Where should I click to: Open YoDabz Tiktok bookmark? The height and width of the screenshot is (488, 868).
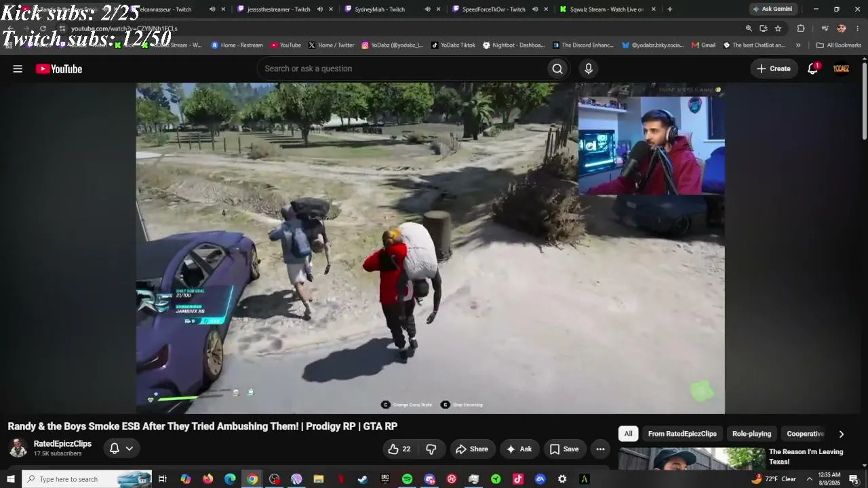pos(453,45)
